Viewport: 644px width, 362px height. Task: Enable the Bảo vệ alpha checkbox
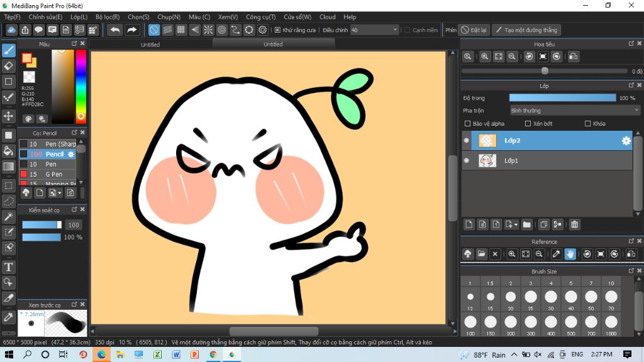coord(467,124)
